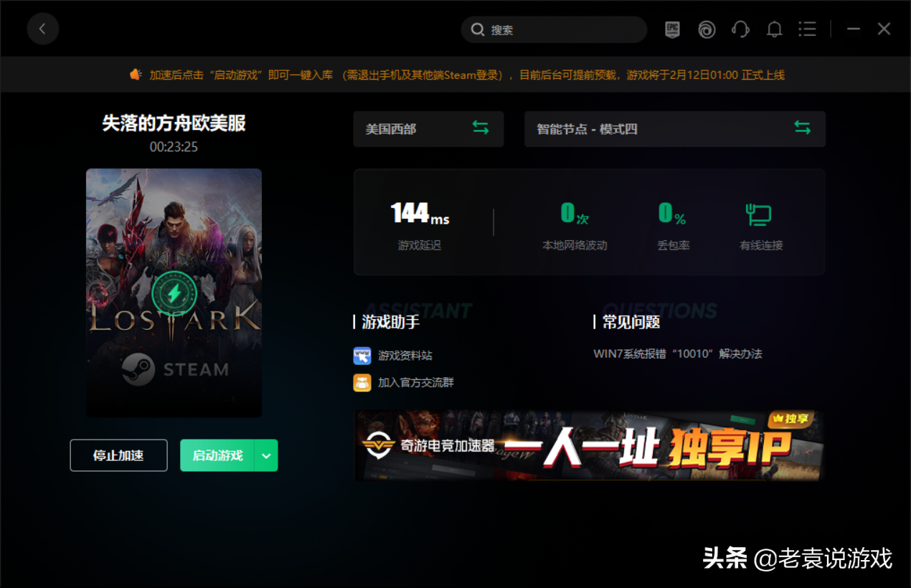Viewport: 911px width, 588px height.
Task: Open the 美国西部 server region selector
Action: [409, 129]
